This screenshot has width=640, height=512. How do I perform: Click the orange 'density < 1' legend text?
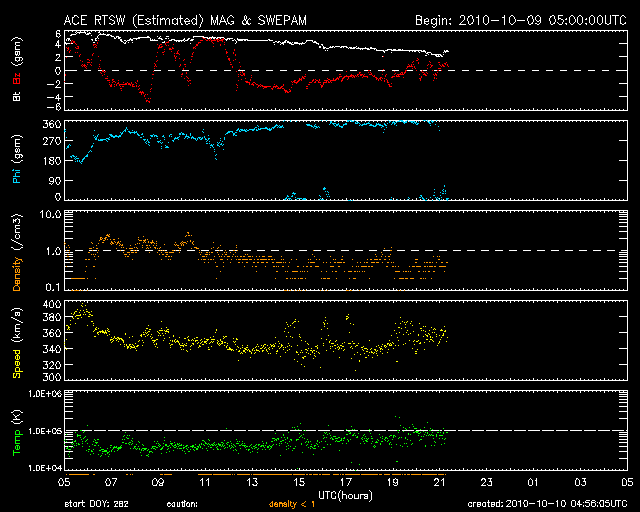point(292,504)
